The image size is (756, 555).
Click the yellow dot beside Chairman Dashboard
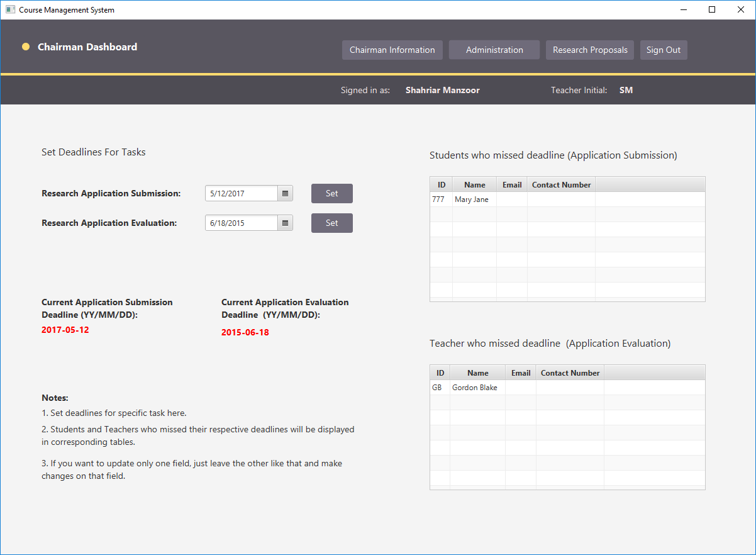(26, 47)
